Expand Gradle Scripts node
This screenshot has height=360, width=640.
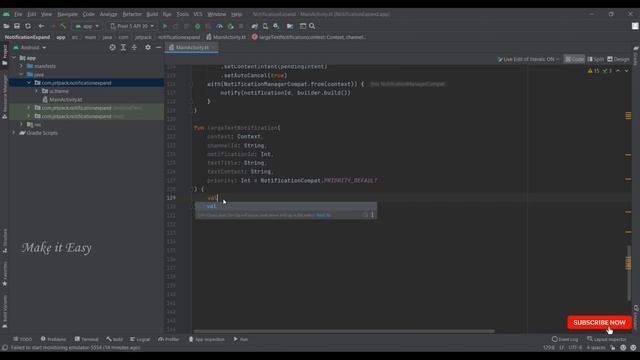[x=14, y=133]
